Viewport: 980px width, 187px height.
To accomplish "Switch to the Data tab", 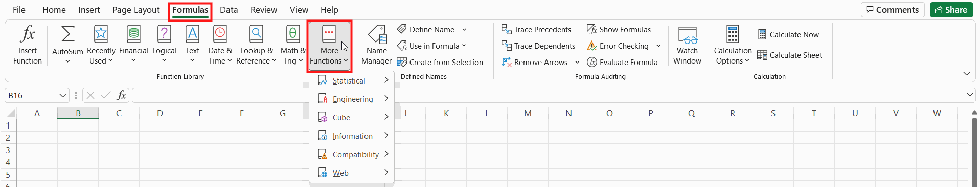I will tap(229, 10).
